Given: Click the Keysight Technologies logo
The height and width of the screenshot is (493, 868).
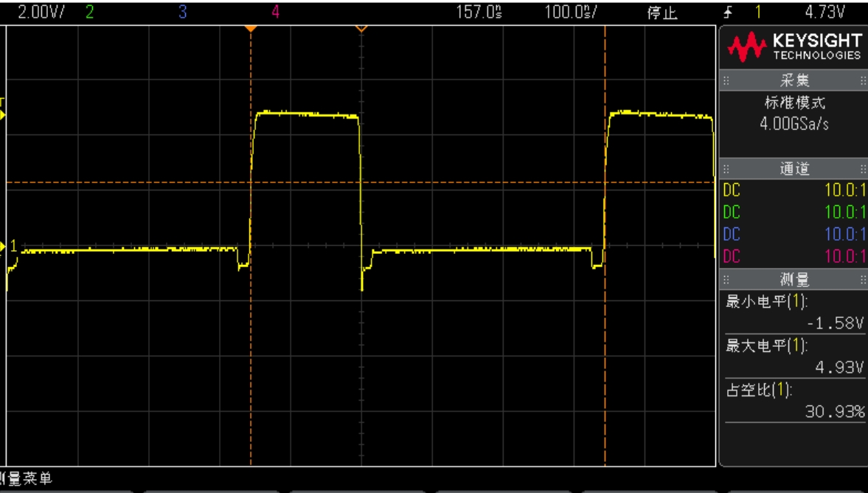Looking at the screenshot, I should 794,46.
